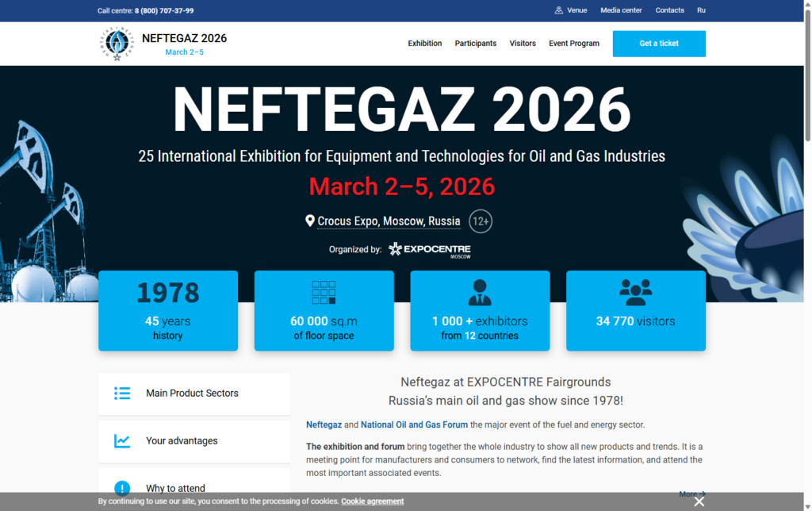This screenshot has width=812, height=511.
Task: Click the exhibitor person icon
Action: [479, 292]
